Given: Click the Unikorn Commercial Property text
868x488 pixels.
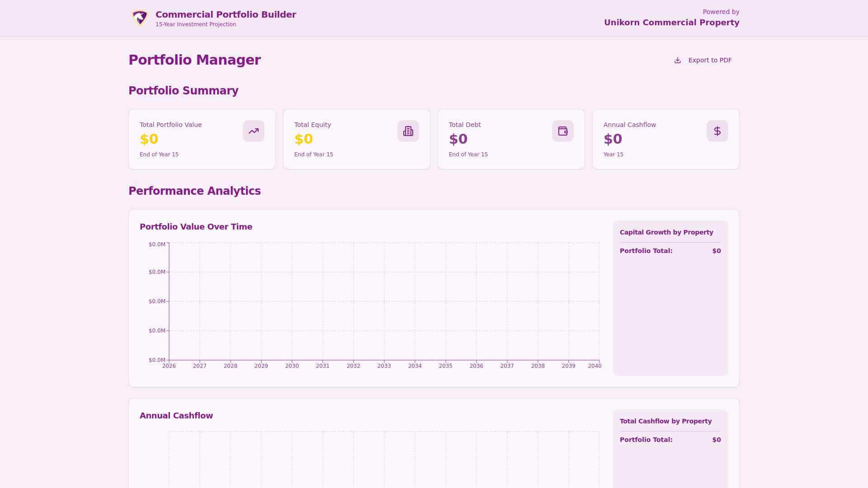Looking at the screenshot, I should [x=672, y=23].
